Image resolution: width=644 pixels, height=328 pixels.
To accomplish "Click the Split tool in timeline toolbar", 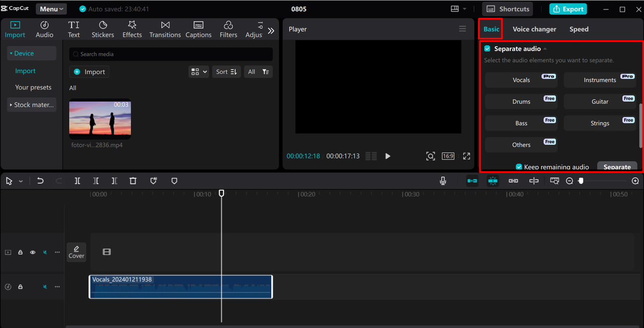I will (x=77, y=181).
